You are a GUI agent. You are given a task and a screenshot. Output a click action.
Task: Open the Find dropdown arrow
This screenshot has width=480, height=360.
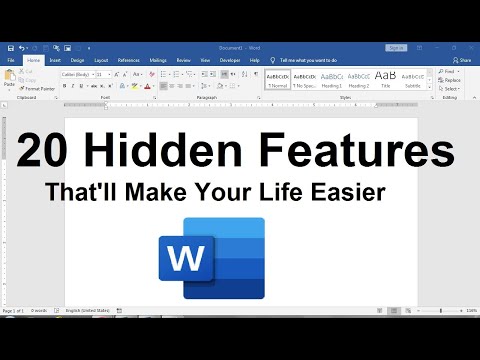tap(458, 71)
